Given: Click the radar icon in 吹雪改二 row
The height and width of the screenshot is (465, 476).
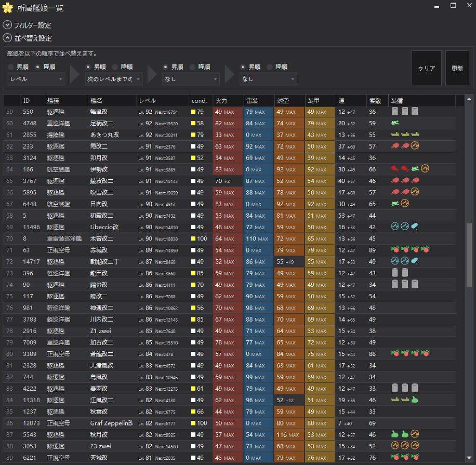Looking at the screenshot, I should tap(415, 192).
